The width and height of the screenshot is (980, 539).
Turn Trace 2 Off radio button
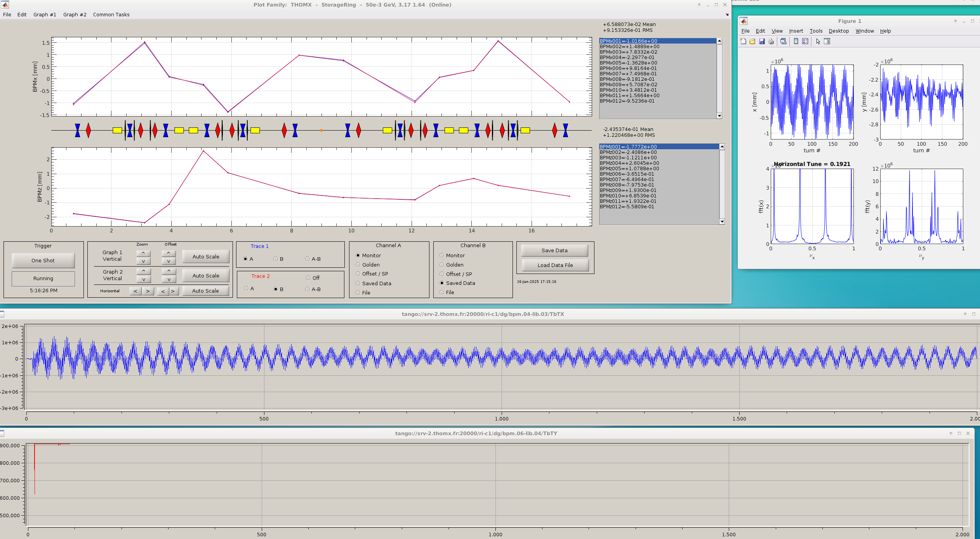(x=308, y=278)
